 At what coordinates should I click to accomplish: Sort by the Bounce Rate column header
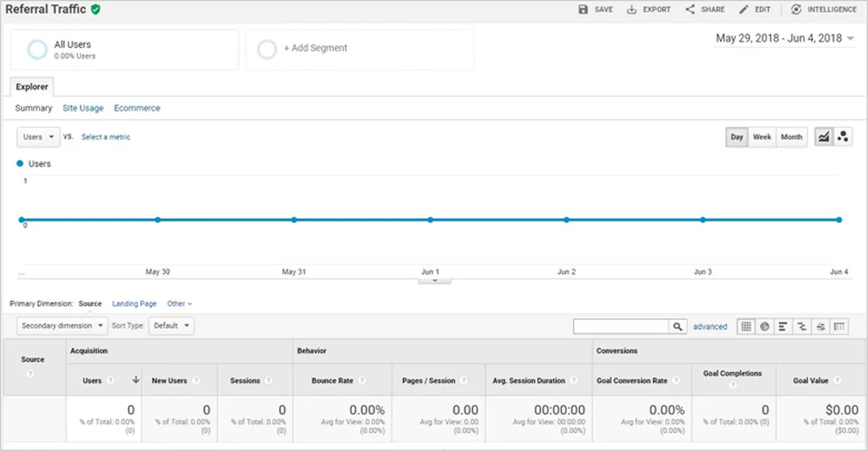333,380
